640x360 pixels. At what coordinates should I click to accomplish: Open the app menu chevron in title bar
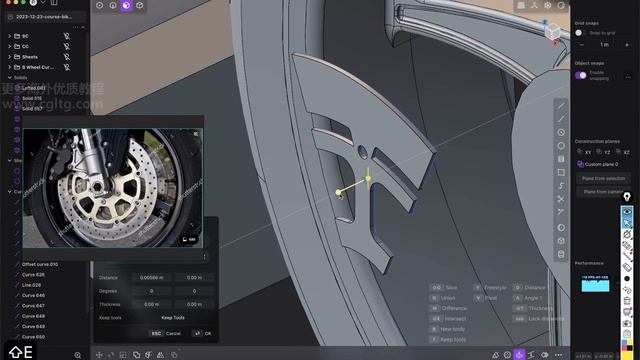(x=43, y=2)
